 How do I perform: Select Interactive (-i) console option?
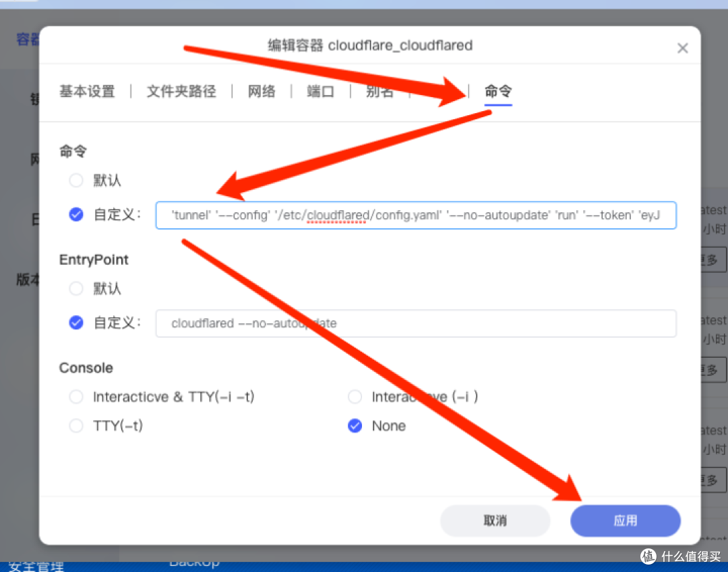[x=355, y=397]
